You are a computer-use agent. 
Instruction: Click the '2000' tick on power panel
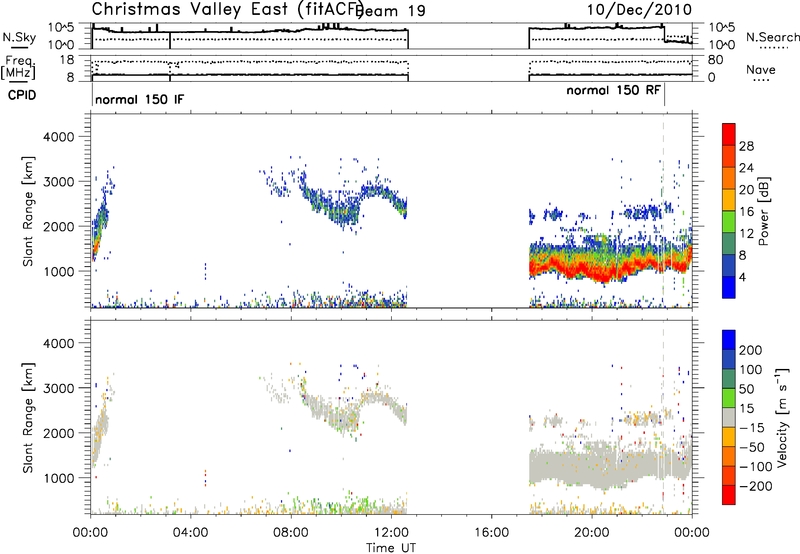coord(59,226)
